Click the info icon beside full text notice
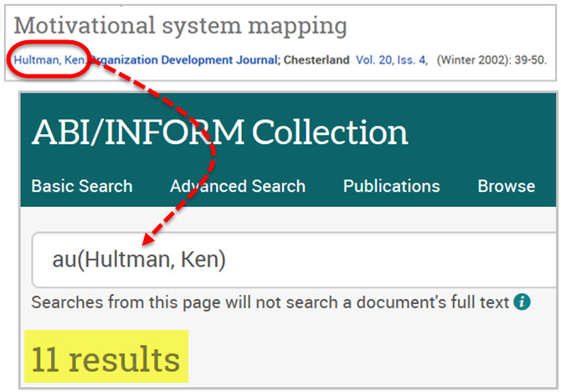 522,302
